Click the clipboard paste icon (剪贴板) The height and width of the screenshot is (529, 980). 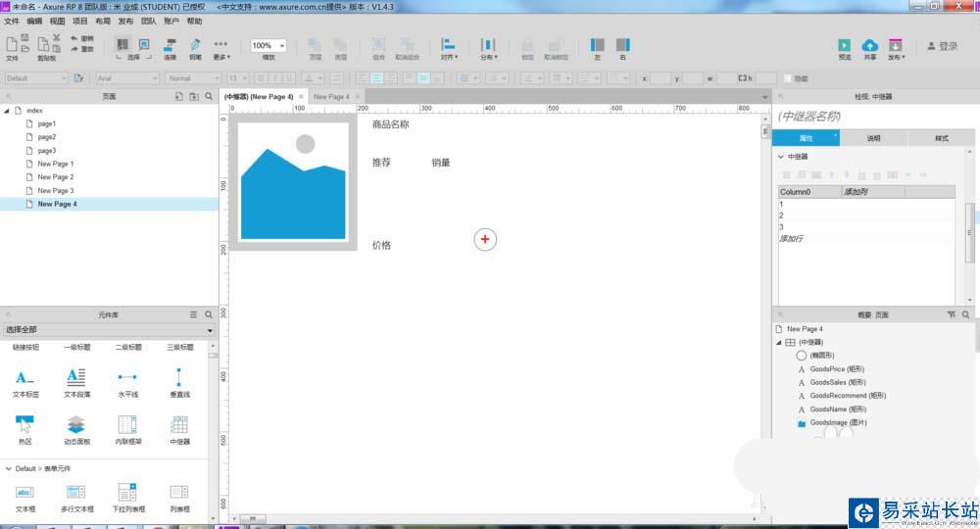point(43,45)
